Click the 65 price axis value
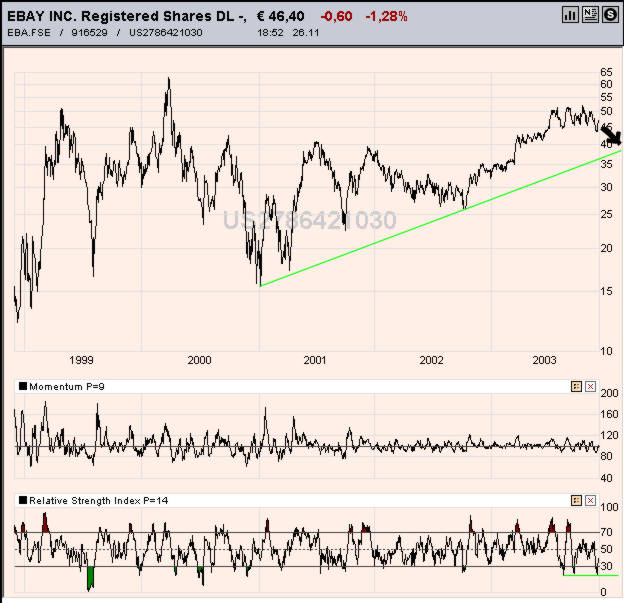The height and width of the screenshot is (603, 624). click(x=606, y=72)
